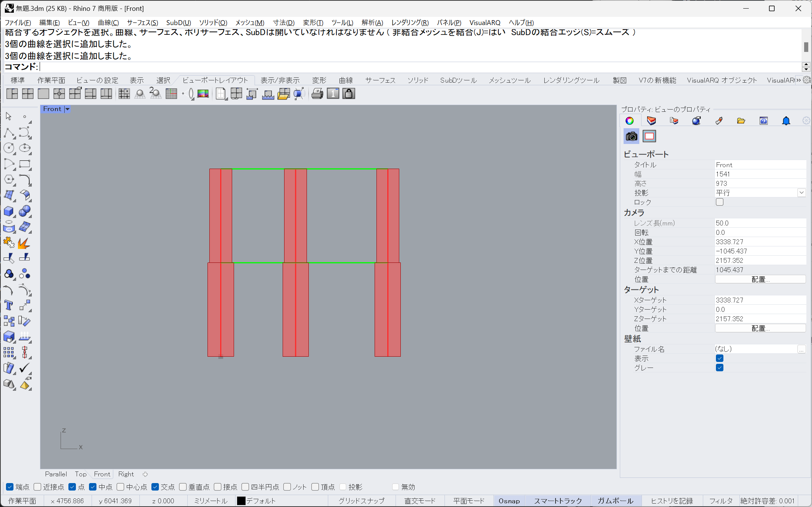812x507 pixels.
Task: Click the blue bell icon in the properties panel
Action: point(786,121)
